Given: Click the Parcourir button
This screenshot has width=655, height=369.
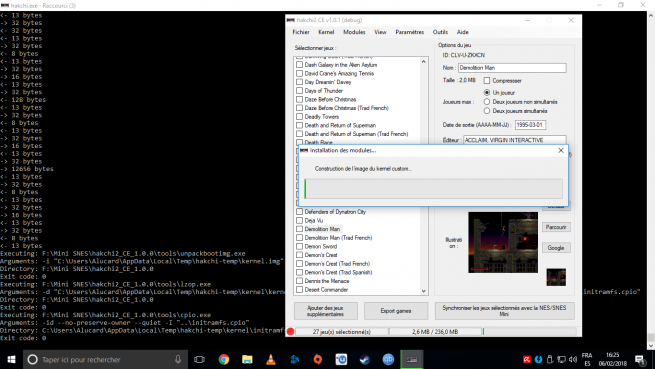Looking at the screenshot, I should pyautogui.click(x=556, y=227).
